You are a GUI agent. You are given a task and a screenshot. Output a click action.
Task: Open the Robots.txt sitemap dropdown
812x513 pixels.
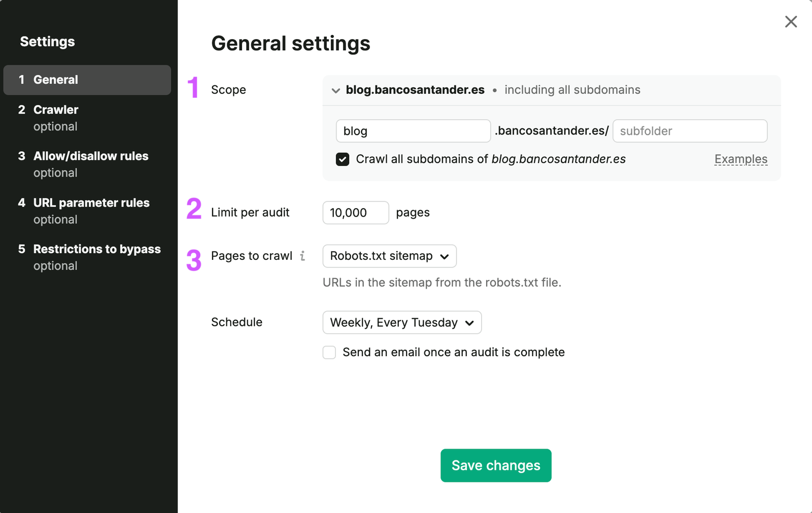pyautogui.click(x=390, y=256)
